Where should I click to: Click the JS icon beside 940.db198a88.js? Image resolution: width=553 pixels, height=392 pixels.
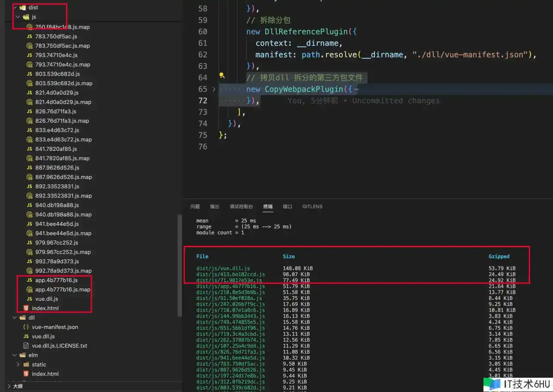pos(29,205)
